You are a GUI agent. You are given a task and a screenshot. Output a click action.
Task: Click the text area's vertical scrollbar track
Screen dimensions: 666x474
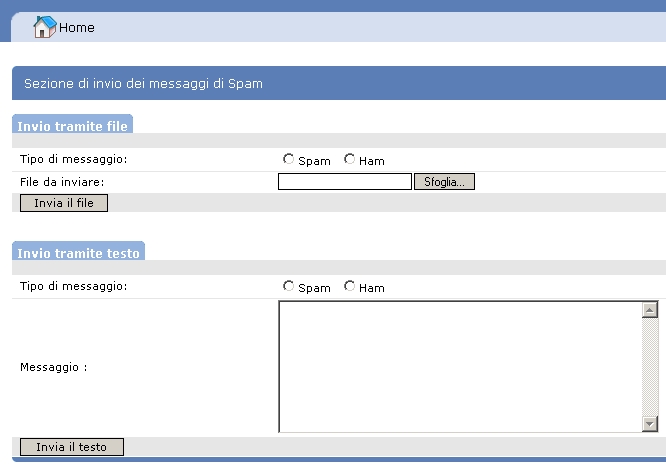pyautogui.click(x=650, y=367)
